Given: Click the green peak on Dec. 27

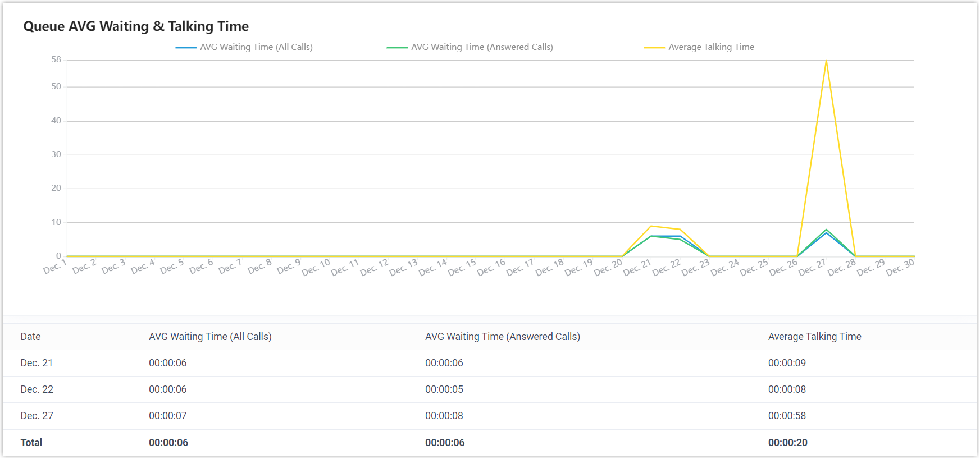Looking at the screenshot, I should (826, 229).
